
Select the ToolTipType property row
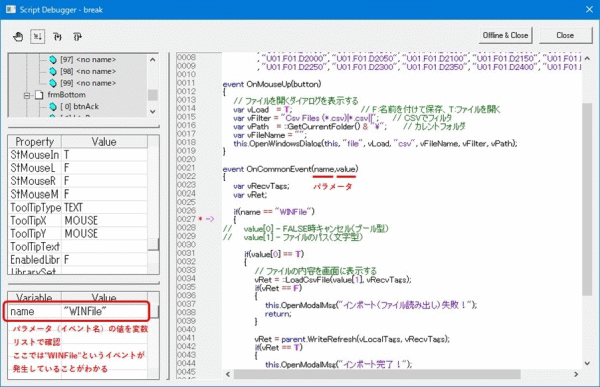click(78, 207)
